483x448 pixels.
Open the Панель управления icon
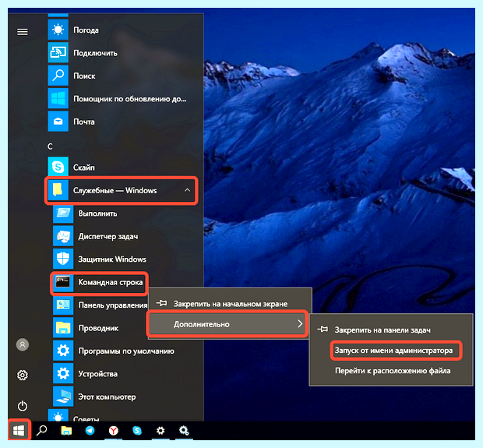(x=63, y=305)
